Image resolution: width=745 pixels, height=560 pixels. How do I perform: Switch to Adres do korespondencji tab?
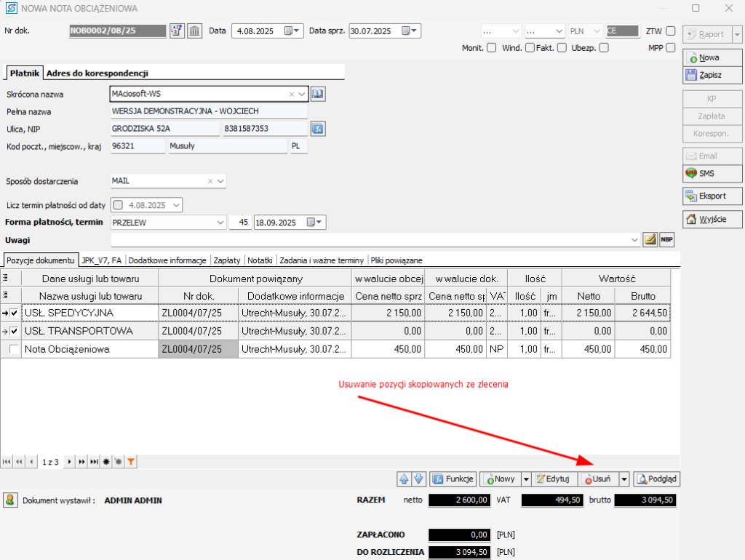tap(97, 73)
